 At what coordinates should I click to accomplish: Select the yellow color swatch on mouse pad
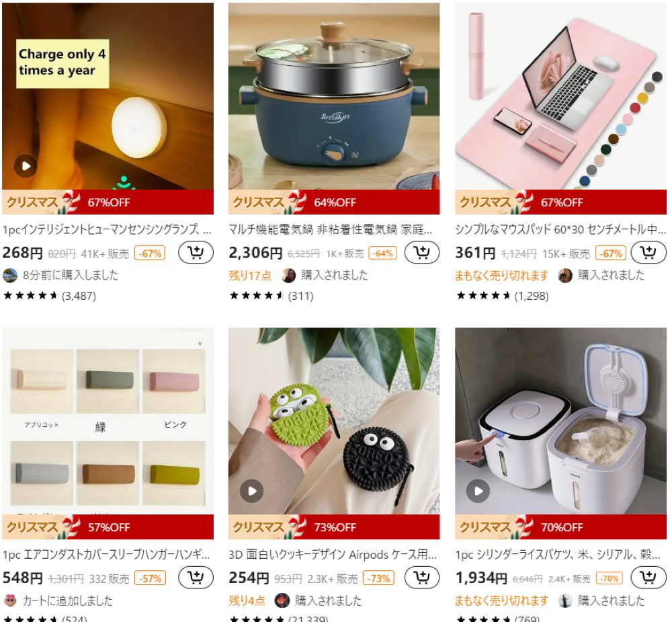pos(642,98)
